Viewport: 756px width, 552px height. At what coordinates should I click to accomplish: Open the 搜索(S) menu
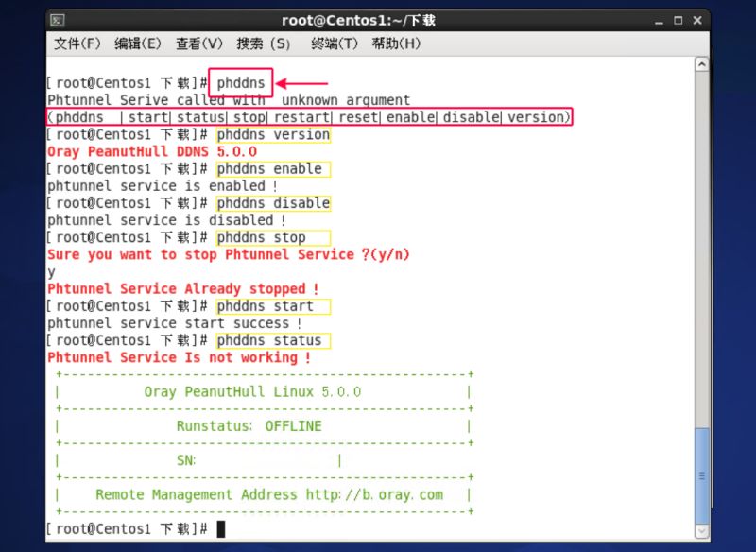[264, 43]
